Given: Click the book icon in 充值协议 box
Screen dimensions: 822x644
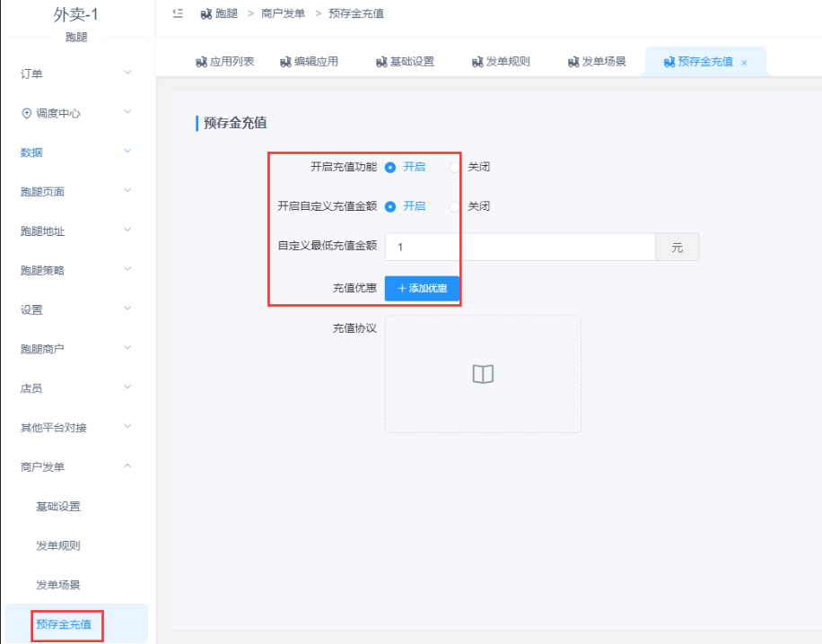Looking at the screenshot, I should tap(483, 374).
